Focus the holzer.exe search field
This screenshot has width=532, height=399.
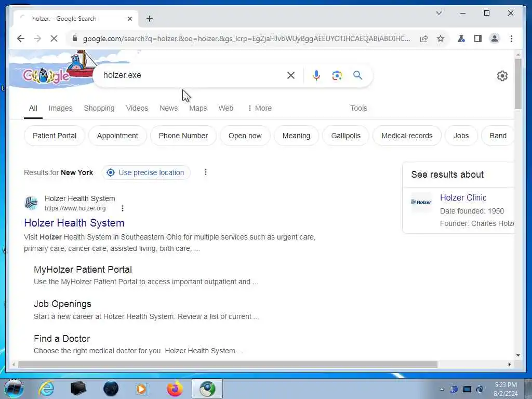[190, 75]
